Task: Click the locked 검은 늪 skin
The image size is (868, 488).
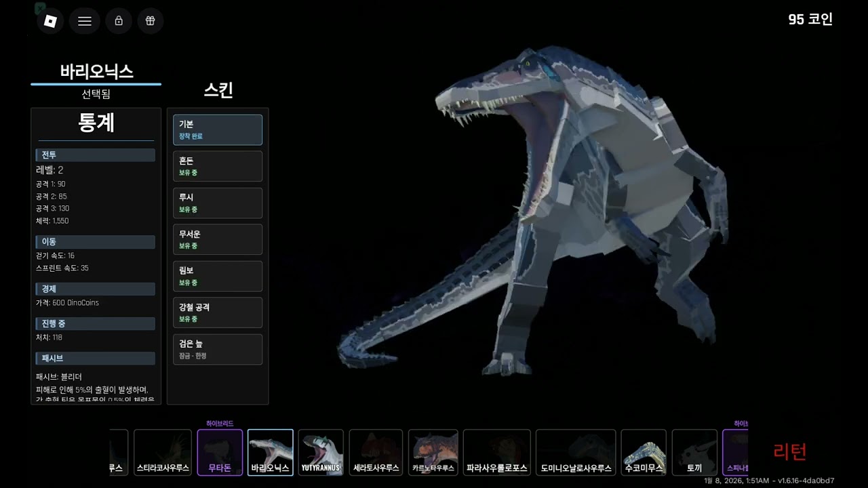Action: click(x=218, y=349)
